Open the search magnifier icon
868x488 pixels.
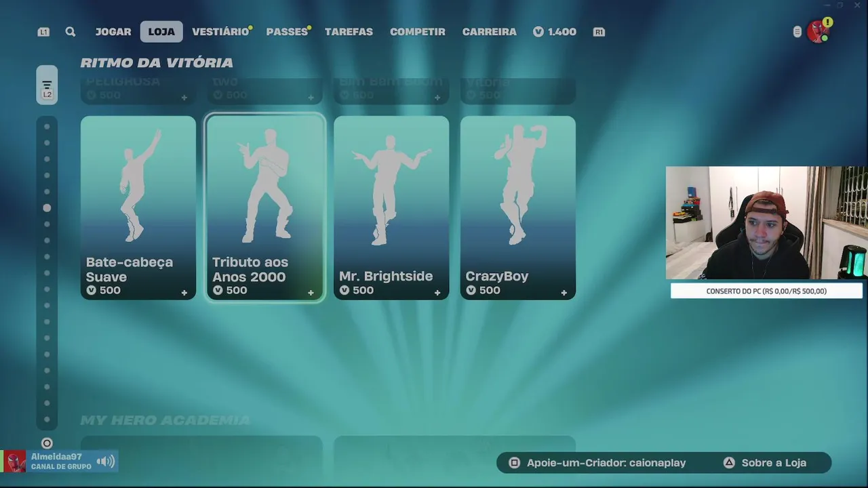pyautogui.click(x=71, y=32)
